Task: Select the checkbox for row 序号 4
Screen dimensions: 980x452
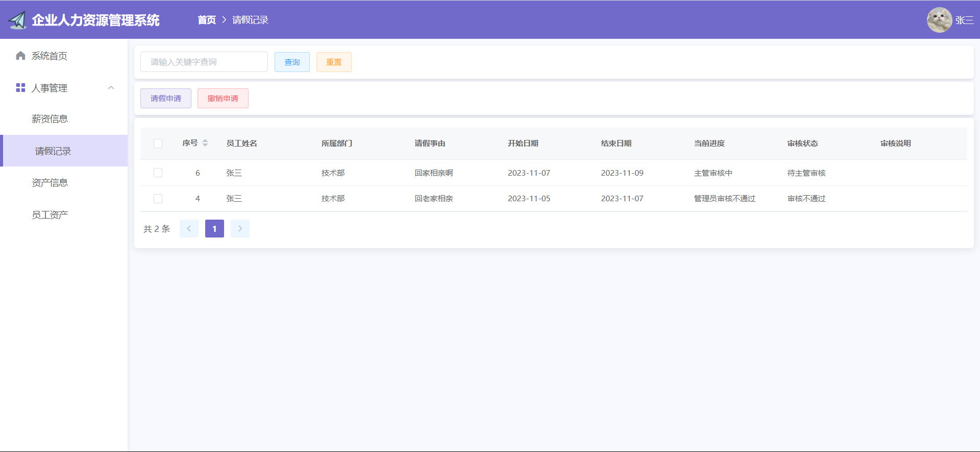Action: click(x=158, y=199)
